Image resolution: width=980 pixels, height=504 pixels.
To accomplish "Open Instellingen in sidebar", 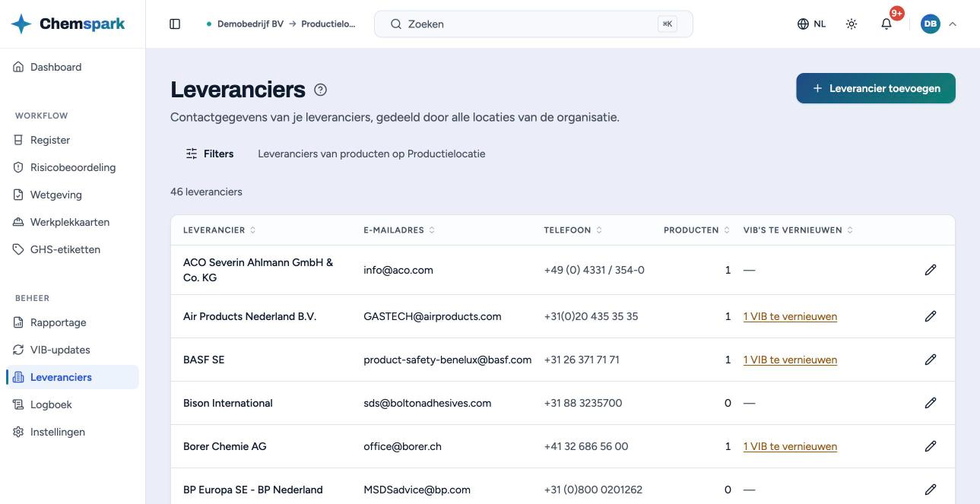I will [72, 432].
